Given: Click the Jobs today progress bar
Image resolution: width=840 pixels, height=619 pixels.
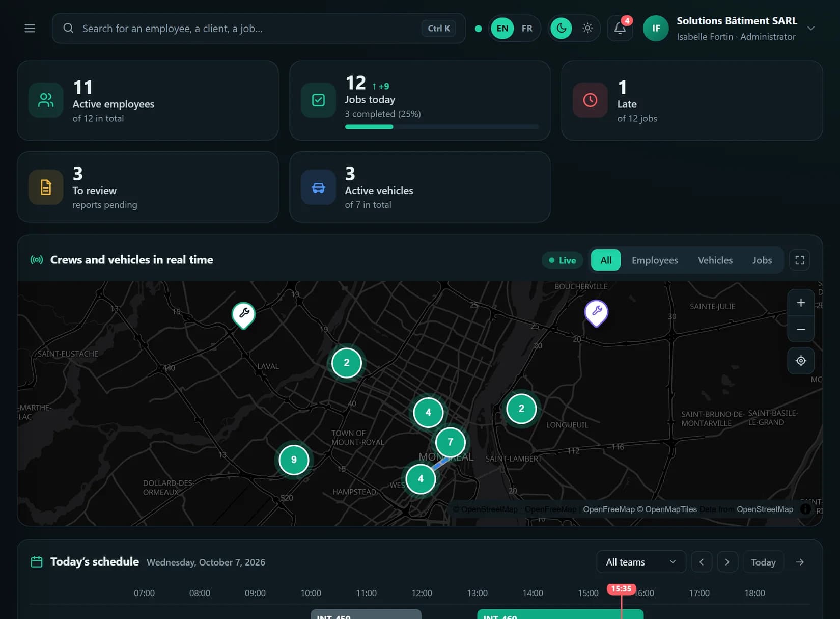Looking at the screenshot, I should pyautogui.click(x=441, y=127).
